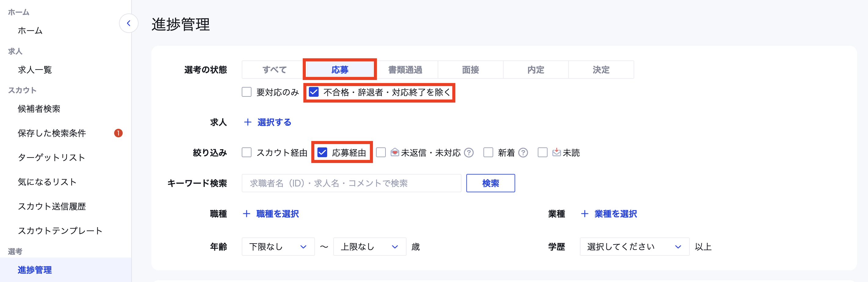The height and width of the screenshot is (282, 868).
Task: Enable the スカウト経由 filter checkbox
Action: tap(246, 153)
